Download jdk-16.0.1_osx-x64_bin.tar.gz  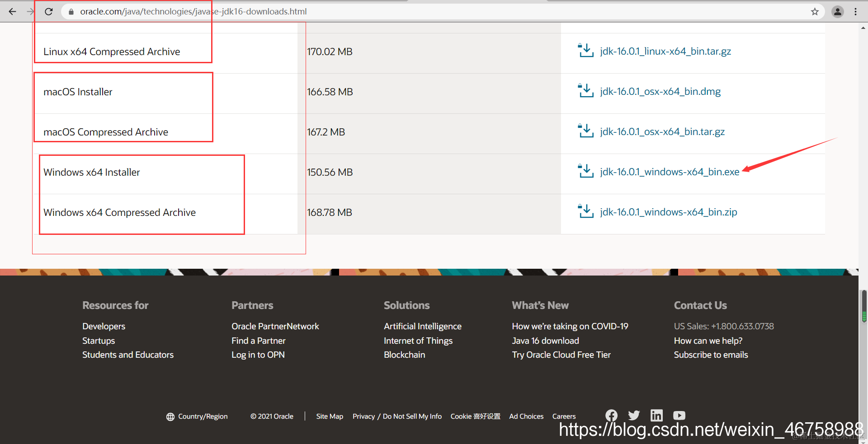(662, 132)
